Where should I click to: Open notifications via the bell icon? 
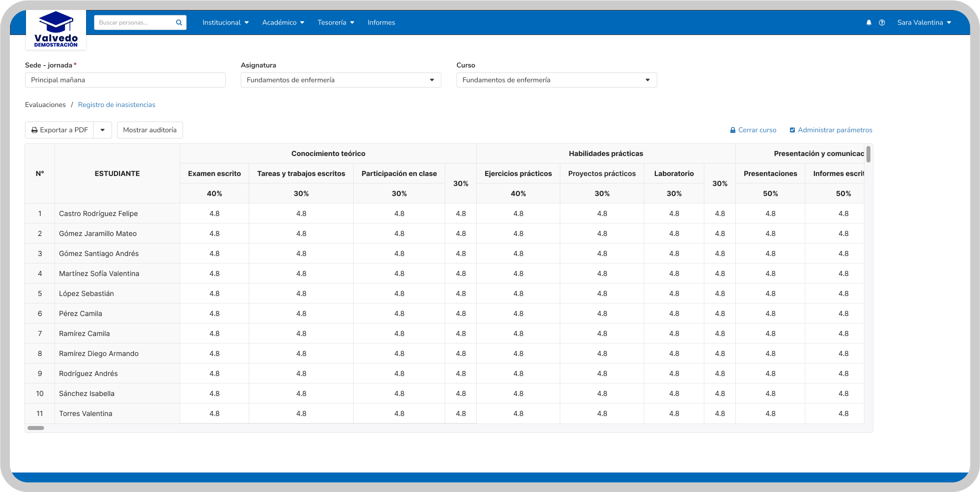point(869,22)
